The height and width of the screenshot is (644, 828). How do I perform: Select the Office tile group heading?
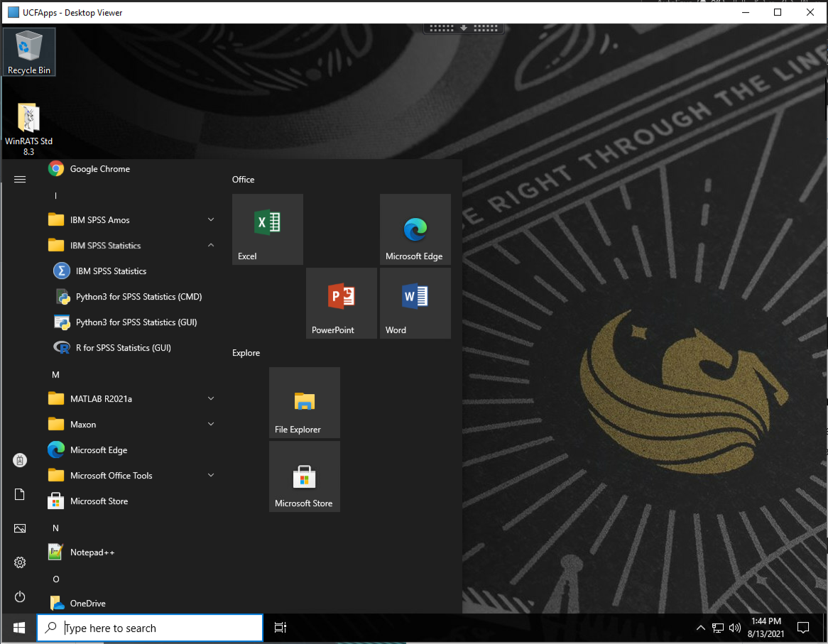(244, 180)
